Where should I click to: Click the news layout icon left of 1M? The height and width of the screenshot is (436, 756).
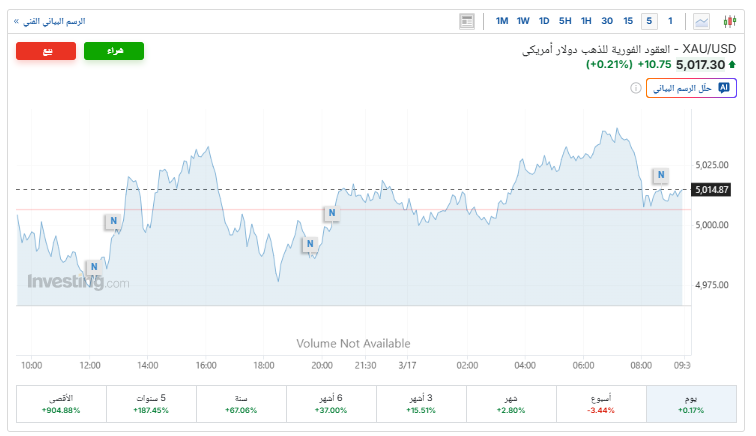467,21
